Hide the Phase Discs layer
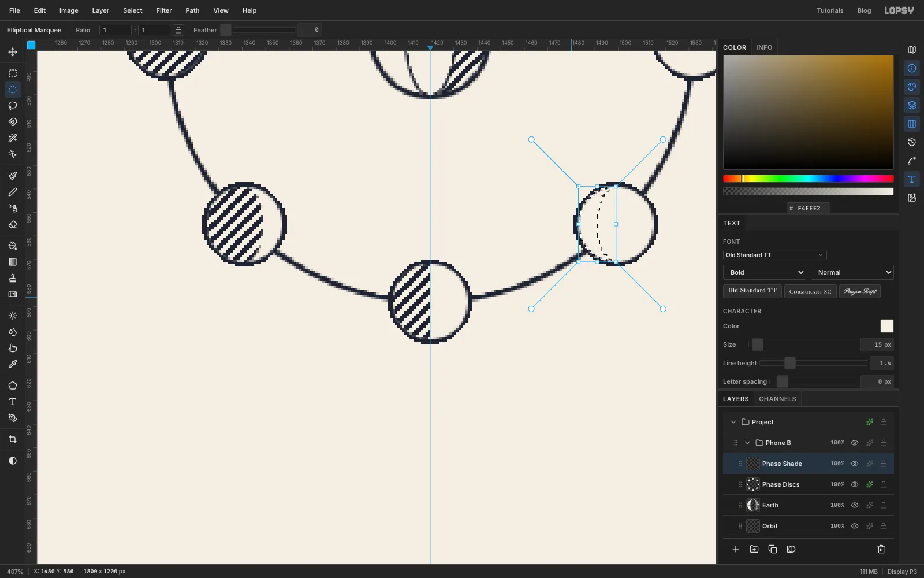The width and height of the screenshot is (924, 578). (855, 484)
